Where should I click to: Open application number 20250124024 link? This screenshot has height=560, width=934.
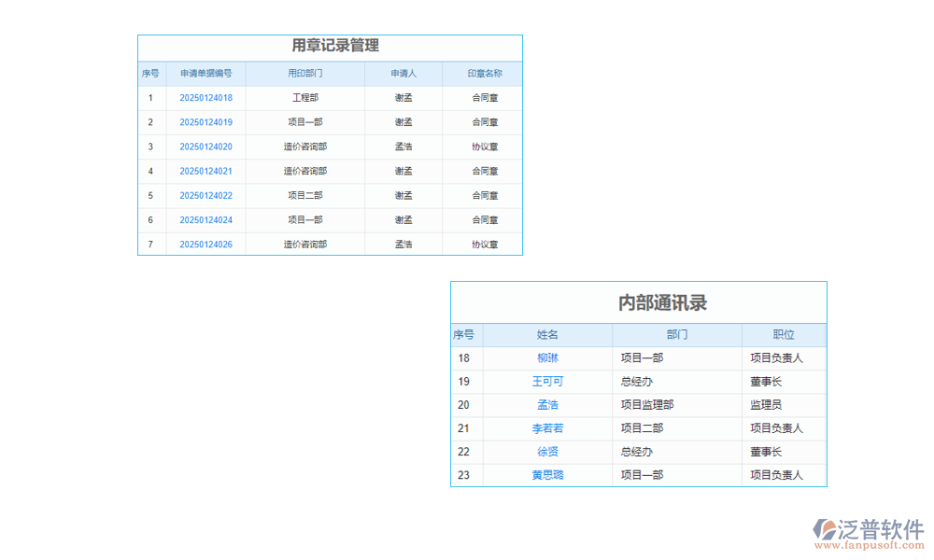205,219
